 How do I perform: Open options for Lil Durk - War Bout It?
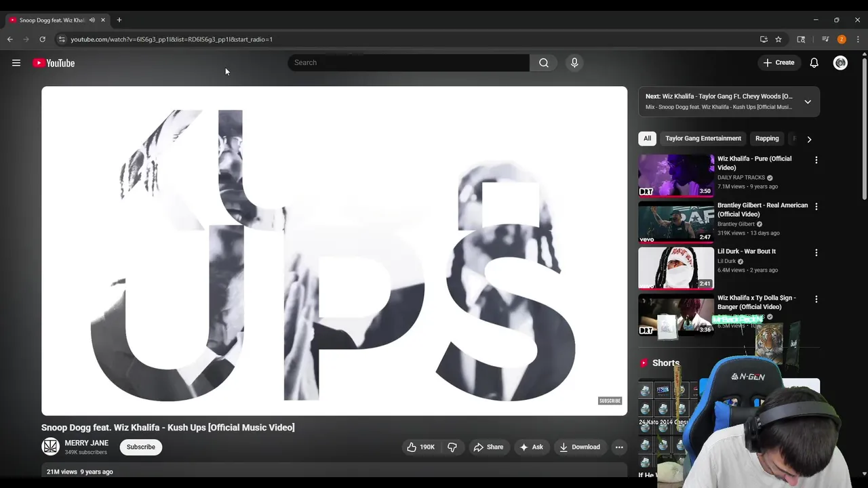coord(816,253)
